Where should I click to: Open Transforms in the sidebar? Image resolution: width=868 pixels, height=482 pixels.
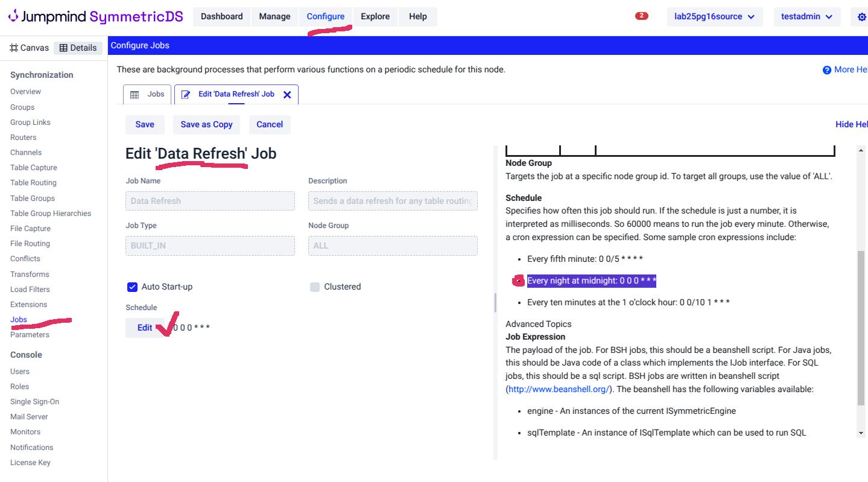pos(30,274)
